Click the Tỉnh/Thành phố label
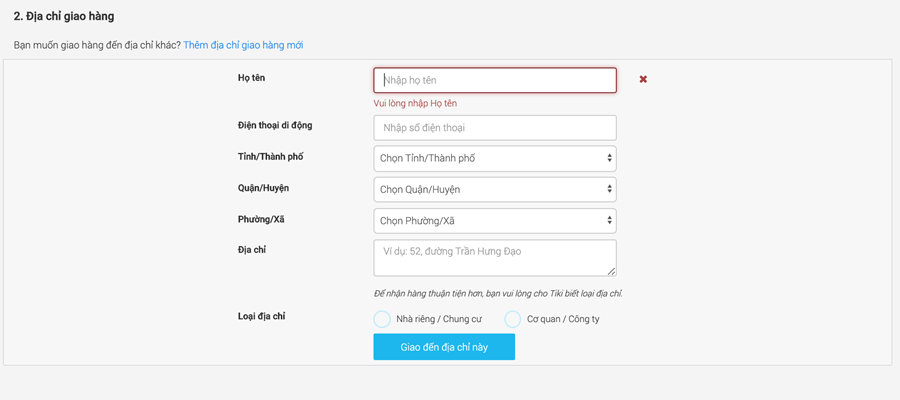 click(270, 157)
